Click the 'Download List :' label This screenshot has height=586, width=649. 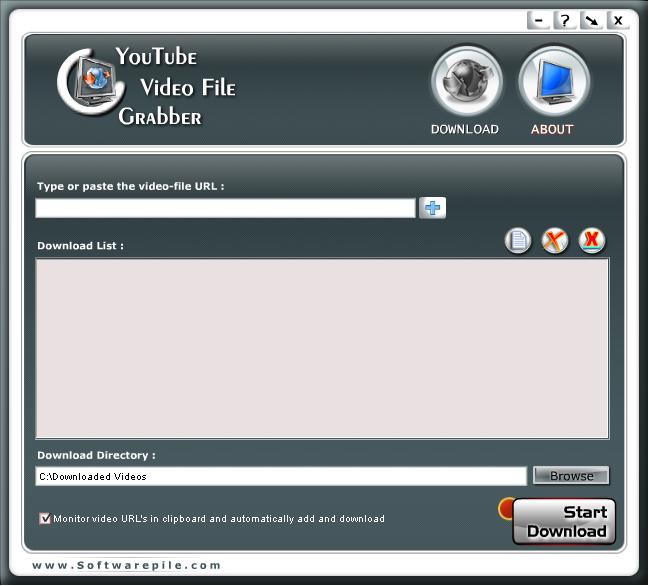(81, 246)
